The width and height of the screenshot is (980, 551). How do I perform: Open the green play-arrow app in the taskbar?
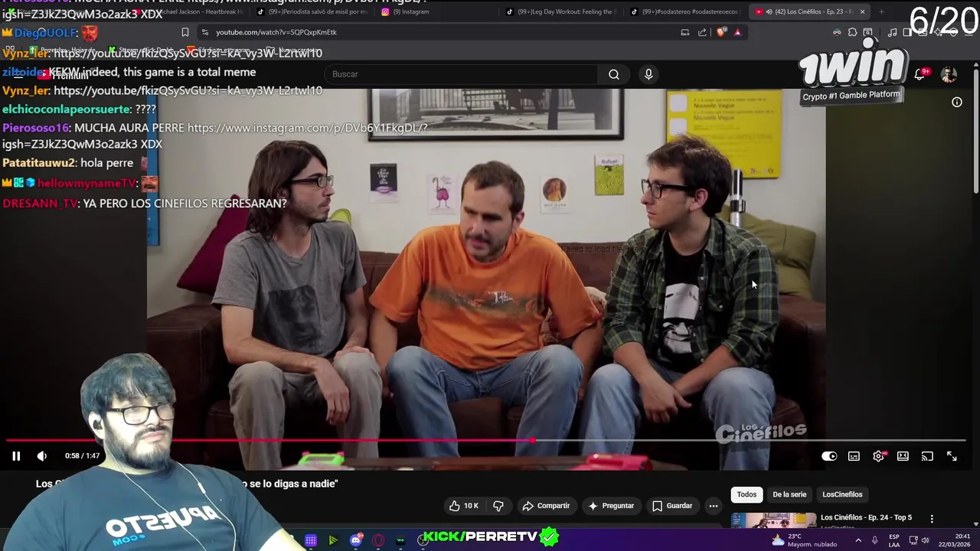pos(333,540)
